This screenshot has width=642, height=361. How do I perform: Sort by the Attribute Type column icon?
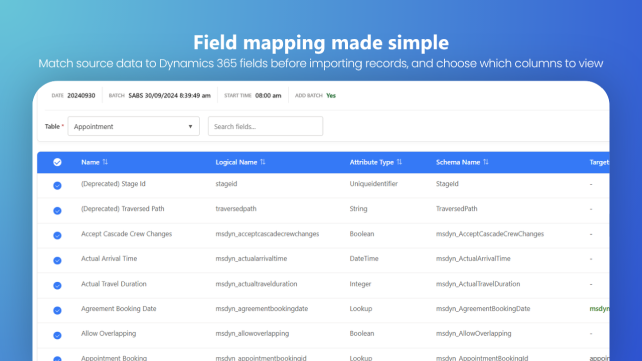(x=399, y=162)
